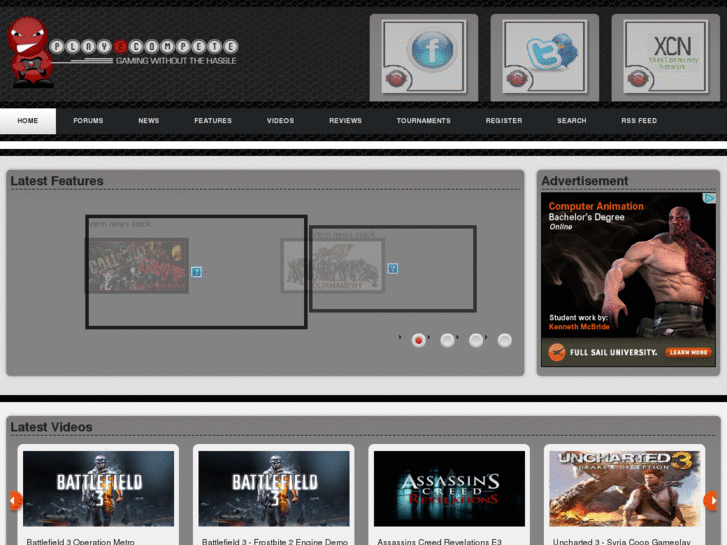Go to the Home tab
727x545 pixels.
pos(28,121)
